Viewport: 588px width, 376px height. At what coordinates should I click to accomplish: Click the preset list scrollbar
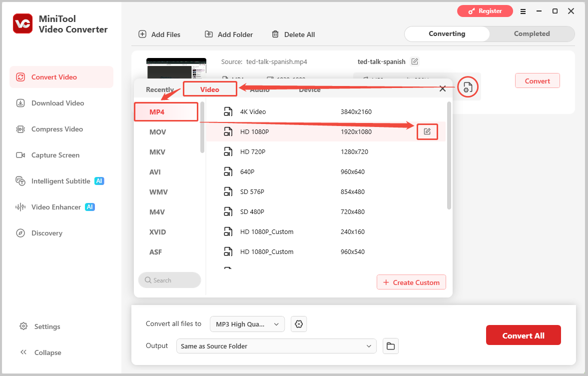449,155
